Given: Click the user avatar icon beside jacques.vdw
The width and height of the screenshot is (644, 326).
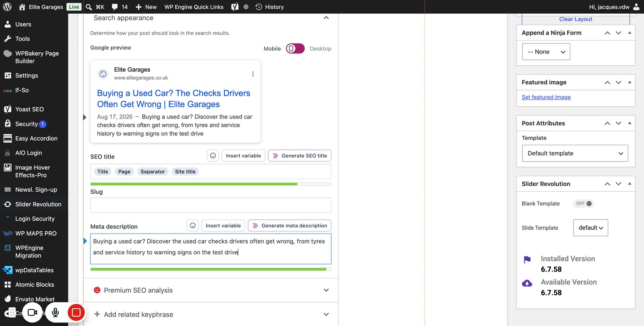Looking at the screenshot, I should click(636, 7).
